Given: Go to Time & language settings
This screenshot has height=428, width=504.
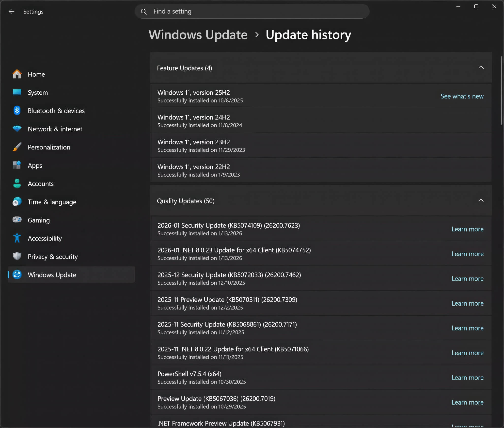Looking at the screenshot, I should 52,202.
